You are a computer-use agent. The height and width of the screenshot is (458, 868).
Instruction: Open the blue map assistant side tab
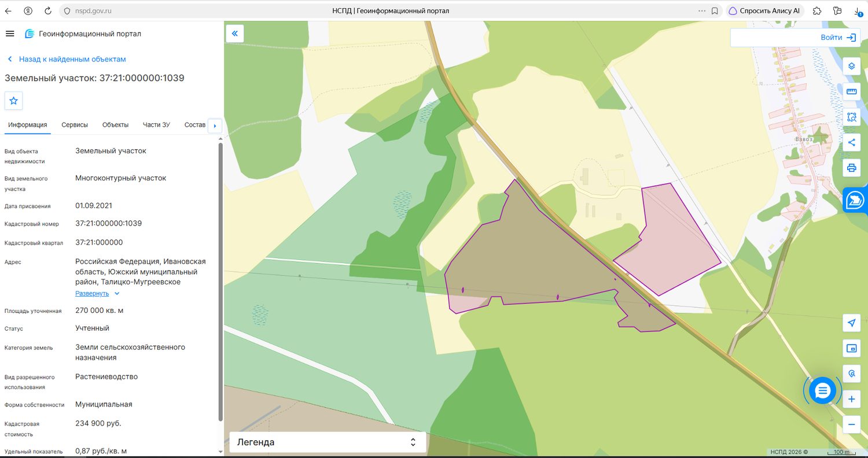coord(855,201)
